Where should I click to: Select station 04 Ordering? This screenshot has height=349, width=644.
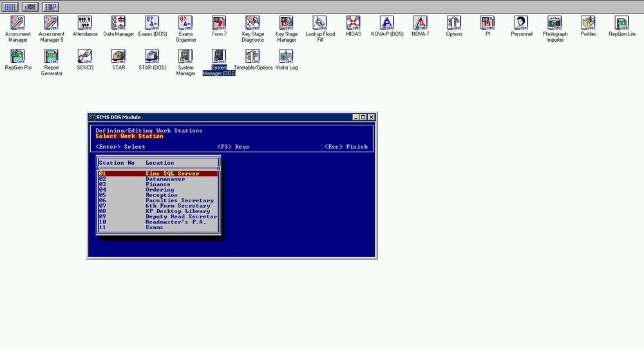tap(158, 190)
